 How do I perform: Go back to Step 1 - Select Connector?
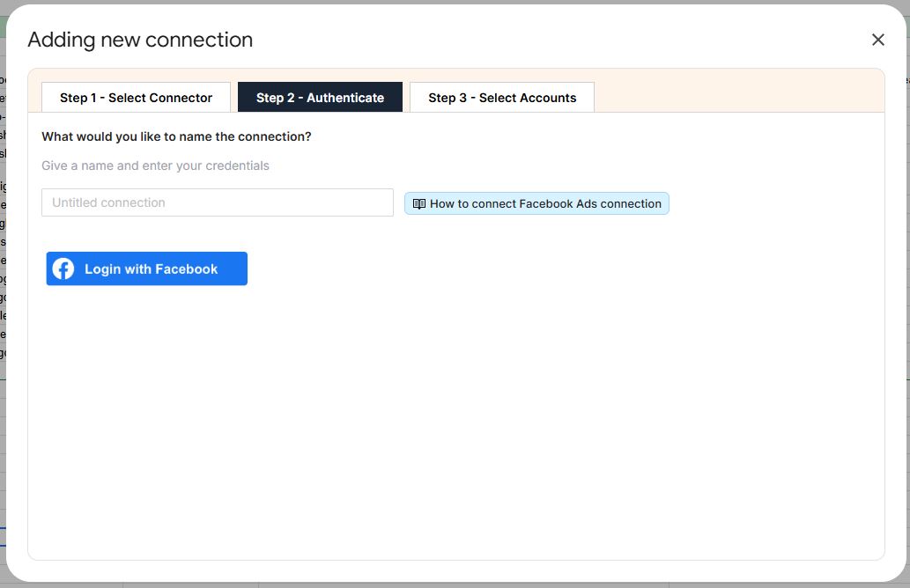pos(136,98)
